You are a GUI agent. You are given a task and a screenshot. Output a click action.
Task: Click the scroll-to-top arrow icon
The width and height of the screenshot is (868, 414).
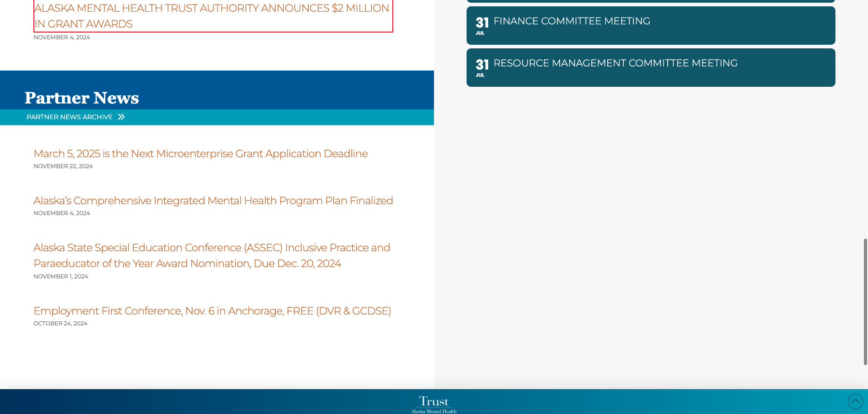[x=855, y=401]
